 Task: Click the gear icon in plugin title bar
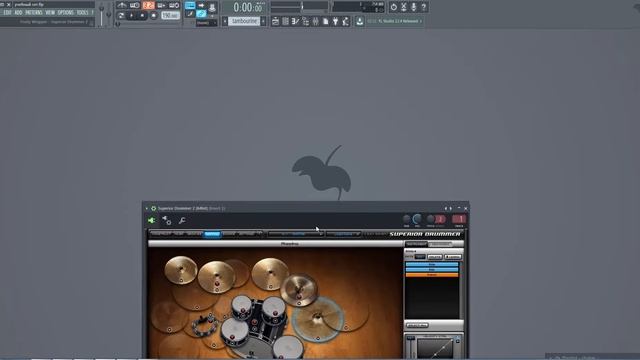coord(153,209)
